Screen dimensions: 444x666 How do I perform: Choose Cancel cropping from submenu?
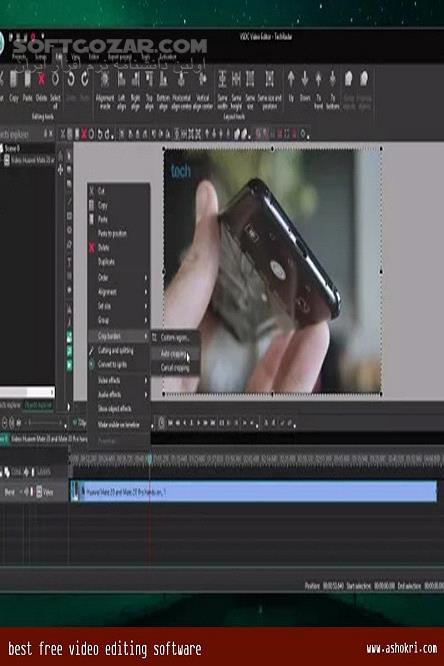(175, 368)
